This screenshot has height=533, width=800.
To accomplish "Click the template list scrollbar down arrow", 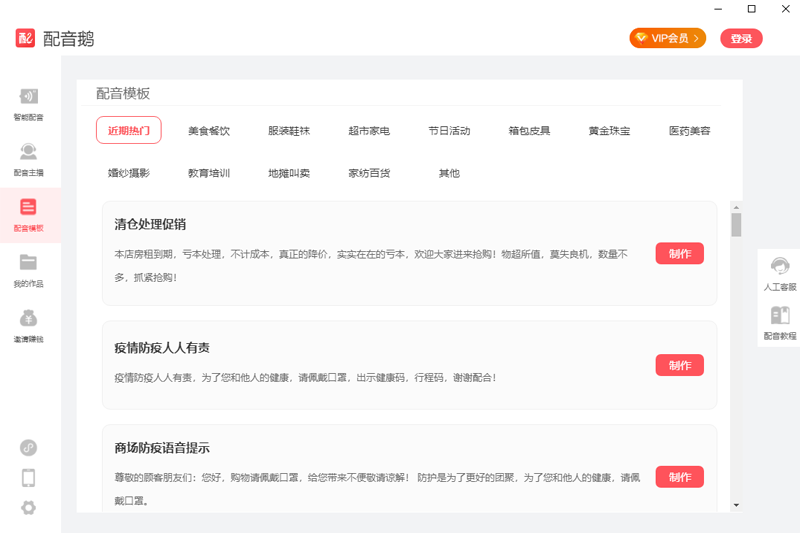I will [x=736, y=505].
